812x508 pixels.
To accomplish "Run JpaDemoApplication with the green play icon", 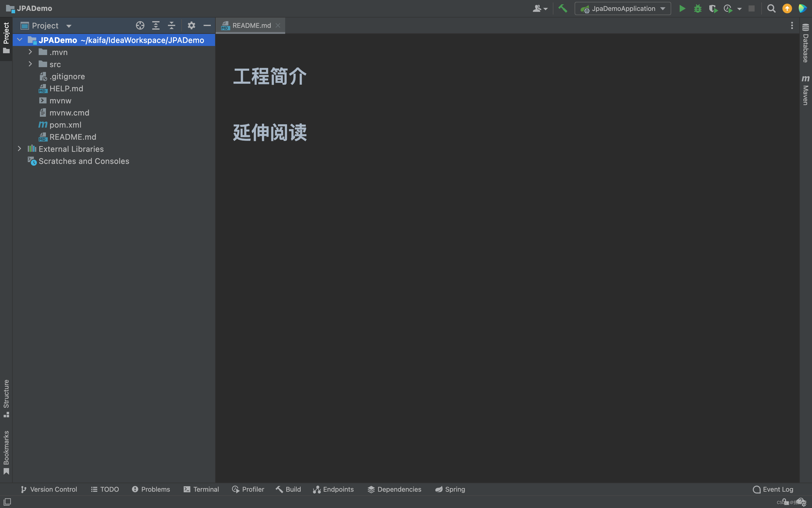I will pos(682,8).
